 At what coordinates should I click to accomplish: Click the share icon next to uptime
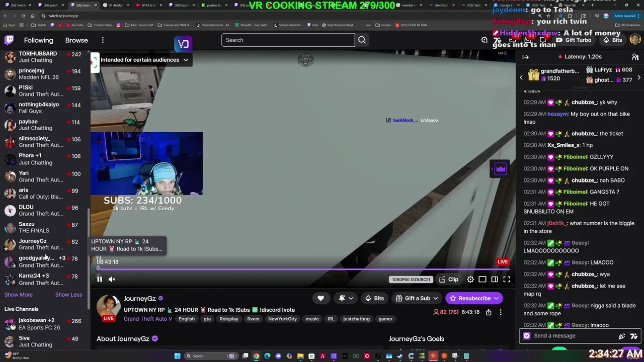point(489,312)
